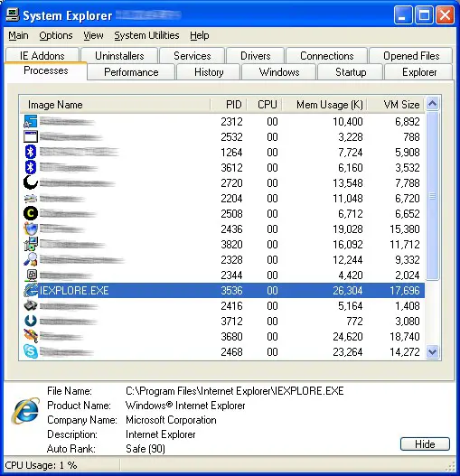Sort by the Image Name column header
This screenshot has height=476, width=460.
tap(115, 105)
